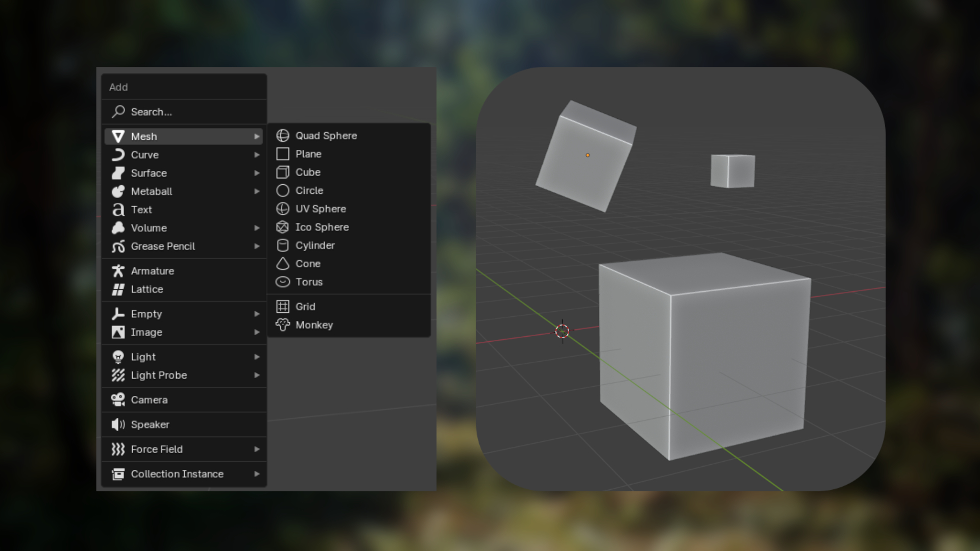Click the Metaball icon
980x551 pixels.
pyautogui.click(x=118, y=191)
